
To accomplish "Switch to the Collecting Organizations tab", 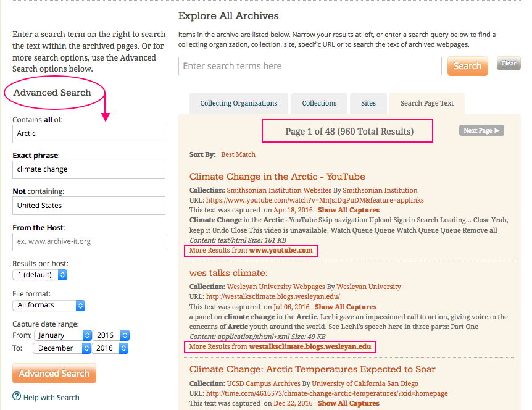I will 239,103.
